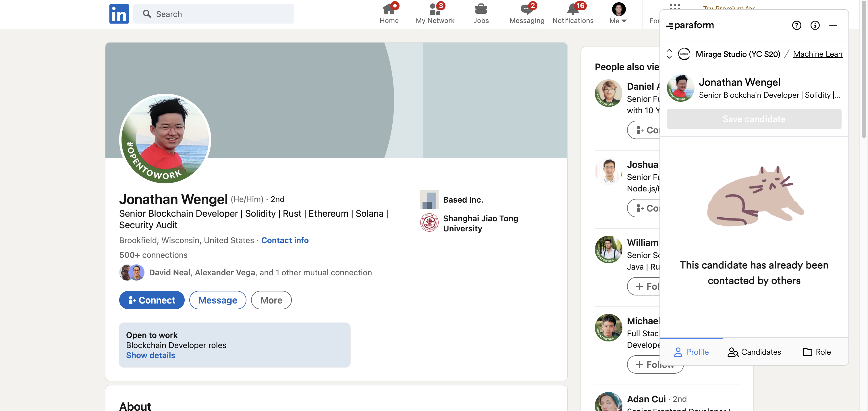Switch to the Candidates tab in Paraform
868x411 pixels.
tap(754, 352)
